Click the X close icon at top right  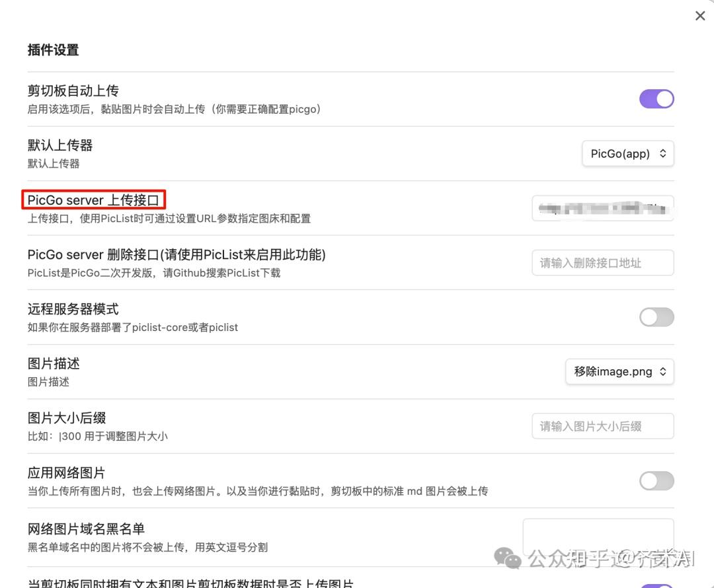coord(700,15)
